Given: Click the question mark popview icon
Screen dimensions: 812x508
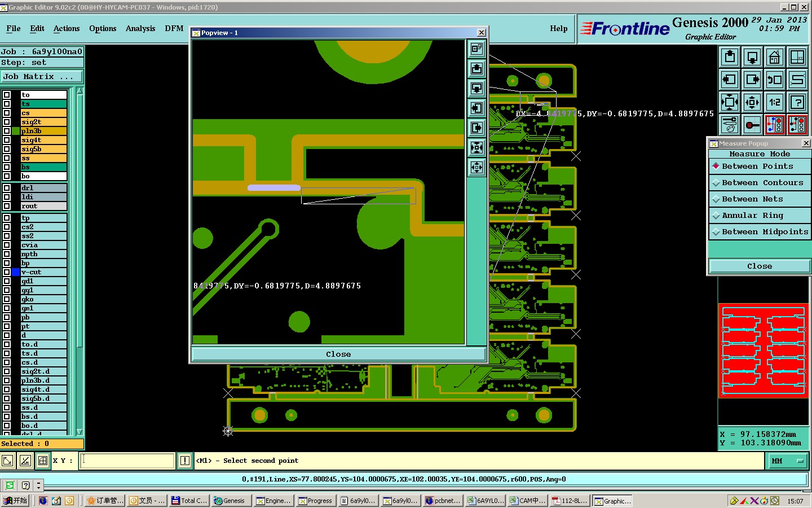Looking at the screenshot, I should 797,102.
